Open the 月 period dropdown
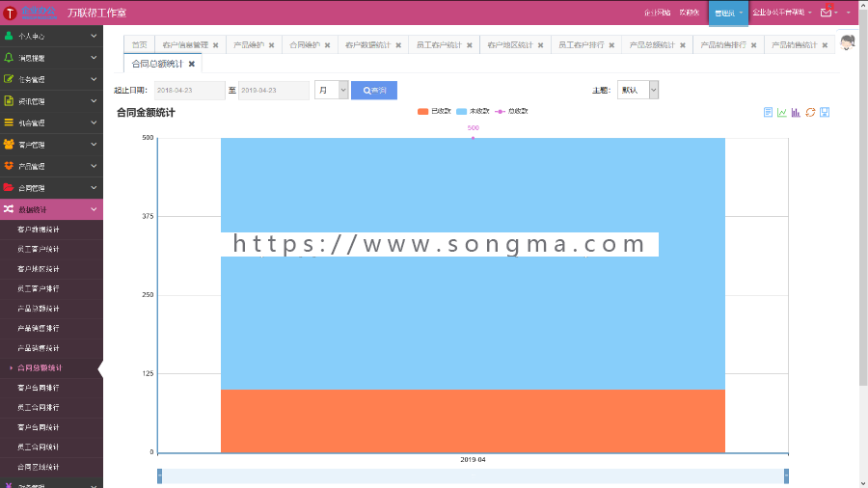The height and width of the screenshot is (488, 868). coord(331,91)
